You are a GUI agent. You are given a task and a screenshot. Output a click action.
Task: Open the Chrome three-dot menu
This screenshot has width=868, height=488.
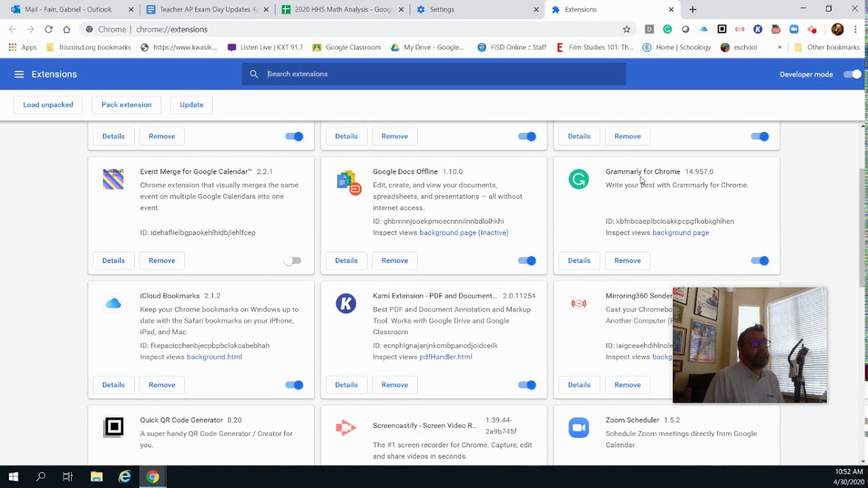click(x=856, y=29)
